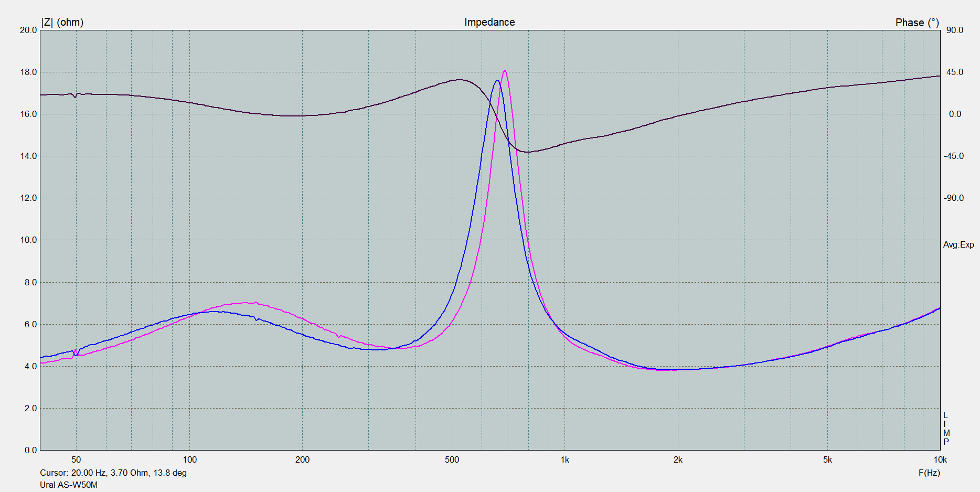The width and height of the screenshot is (980, 492).
Task: Click the '500' frequency axis tick
Action: 452,459
